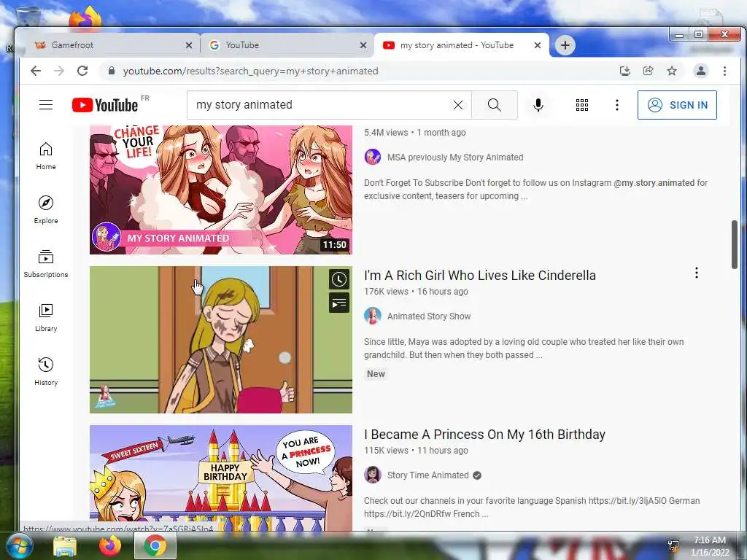Click the SIGN IN button
This screenshot has height=560, width=747.
(x=677, y=105)
